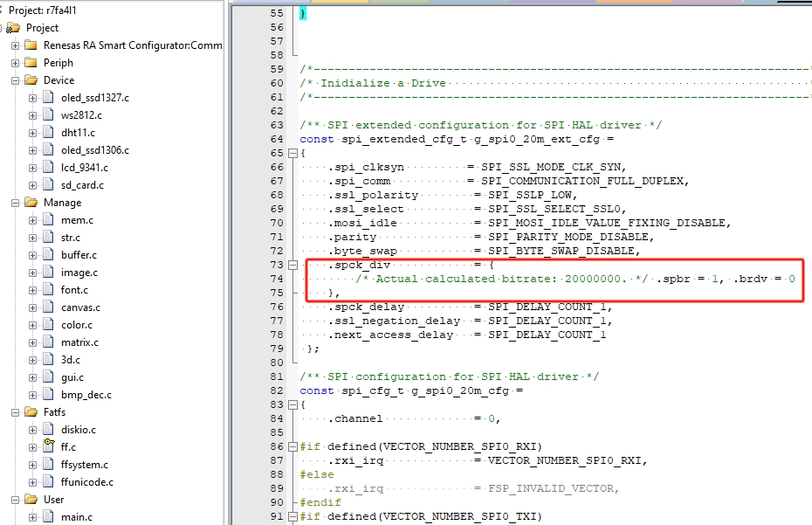The image size is (812, 525).
Task: Select bmp_dec.c in the project tree
Action: click(86, 395)
